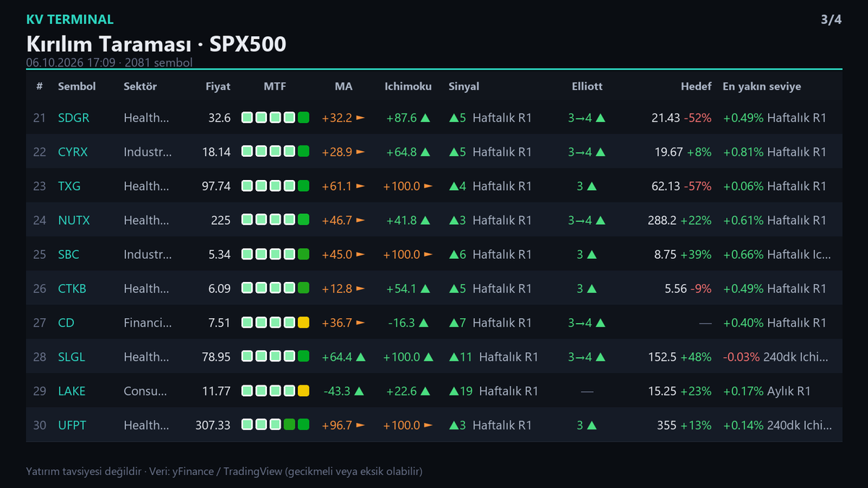Click the Financi... sector cell
This screenshot has height=488, width=868.
[148, 322]
